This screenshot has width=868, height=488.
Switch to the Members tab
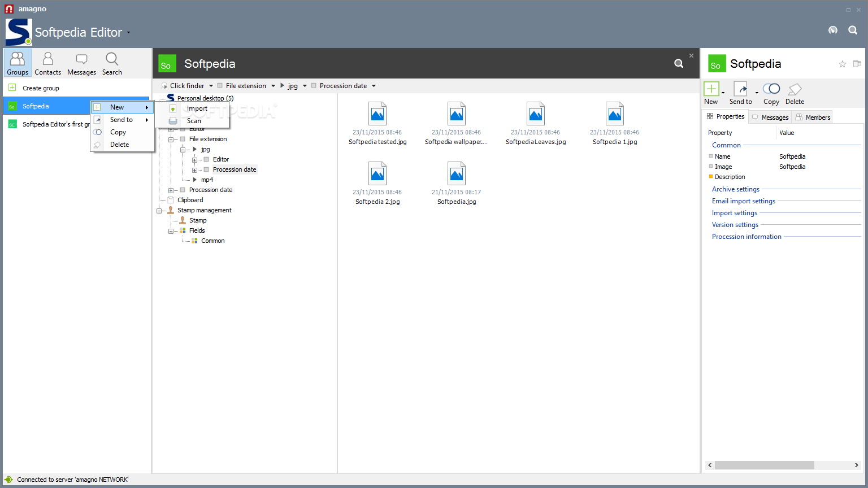813,117
